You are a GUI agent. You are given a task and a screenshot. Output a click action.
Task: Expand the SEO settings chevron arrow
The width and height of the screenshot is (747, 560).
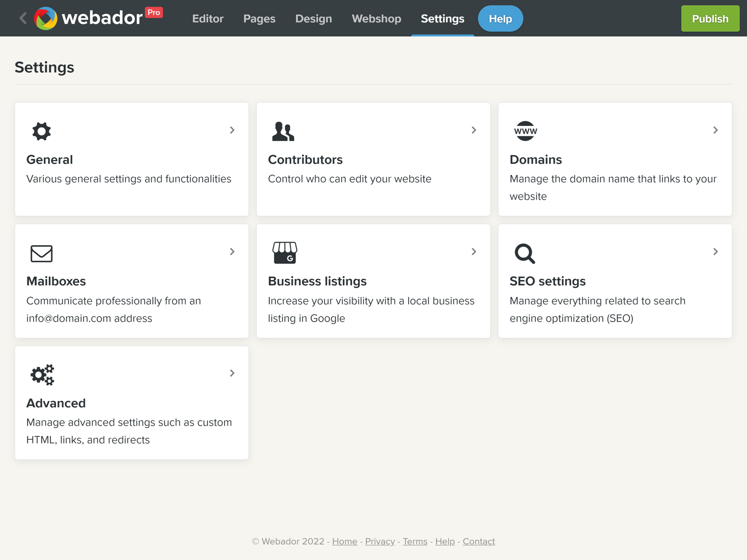pyautogui.click(x=715, y=252)
